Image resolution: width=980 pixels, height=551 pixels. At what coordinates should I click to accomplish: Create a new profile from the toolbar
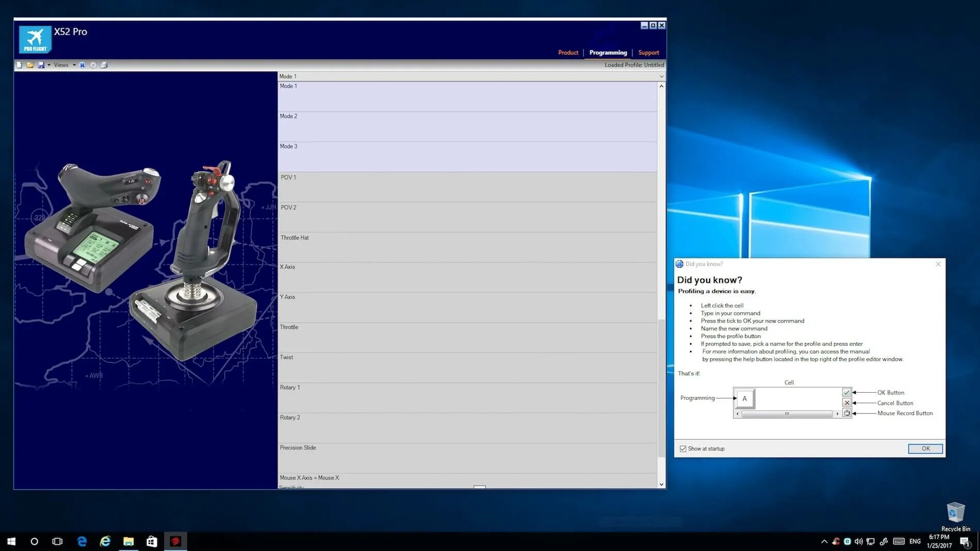(20, 65)
